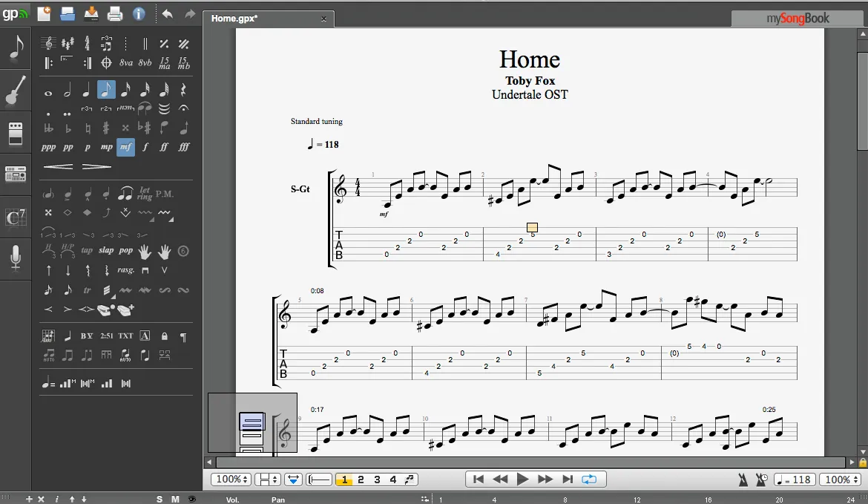Open the playback speed 100% dropdown on the right

point(840,480)
